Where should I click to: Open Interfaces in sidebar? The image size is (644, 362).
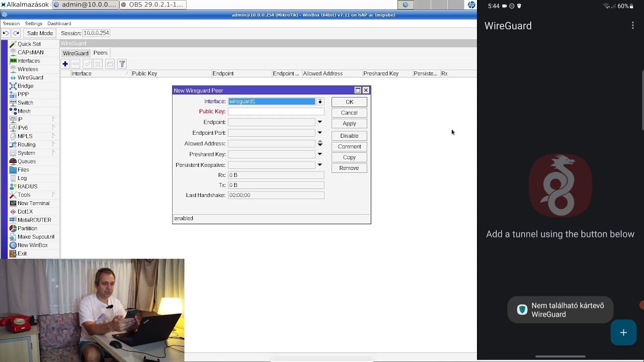point(29,61)
